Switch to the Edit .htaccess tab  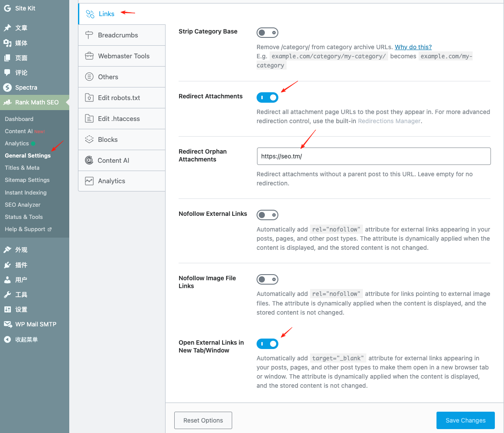click(118, 119)
